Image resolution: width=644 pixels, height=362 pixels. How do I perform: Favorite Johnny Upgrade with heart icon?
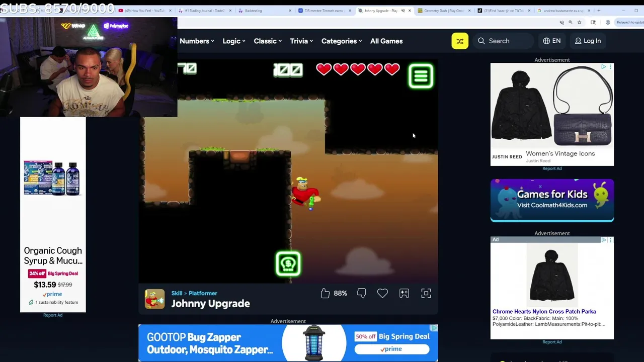pos(382,293)
